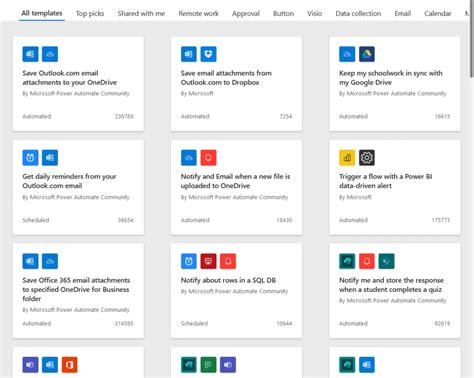The image size is (474, 378).
Task: Click red bell icon on Notify about rows card
Action: tap(228, 261)
